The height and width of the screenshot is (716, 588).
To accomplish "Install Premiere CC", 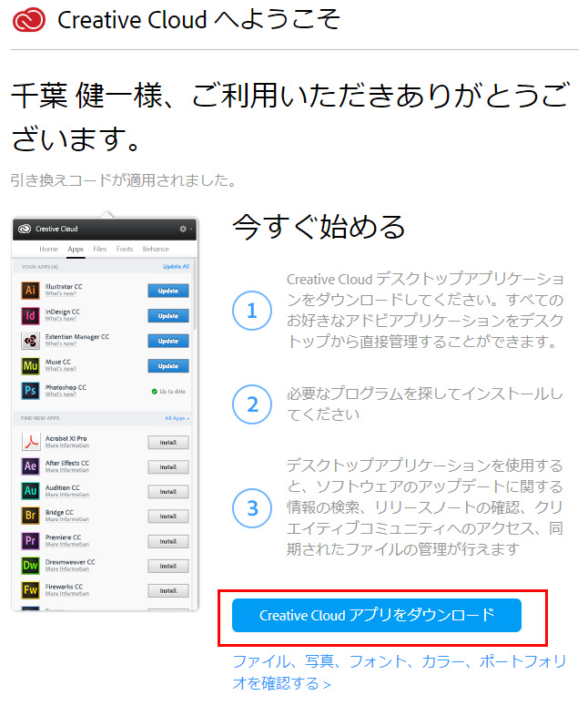I will coord(167,542).
